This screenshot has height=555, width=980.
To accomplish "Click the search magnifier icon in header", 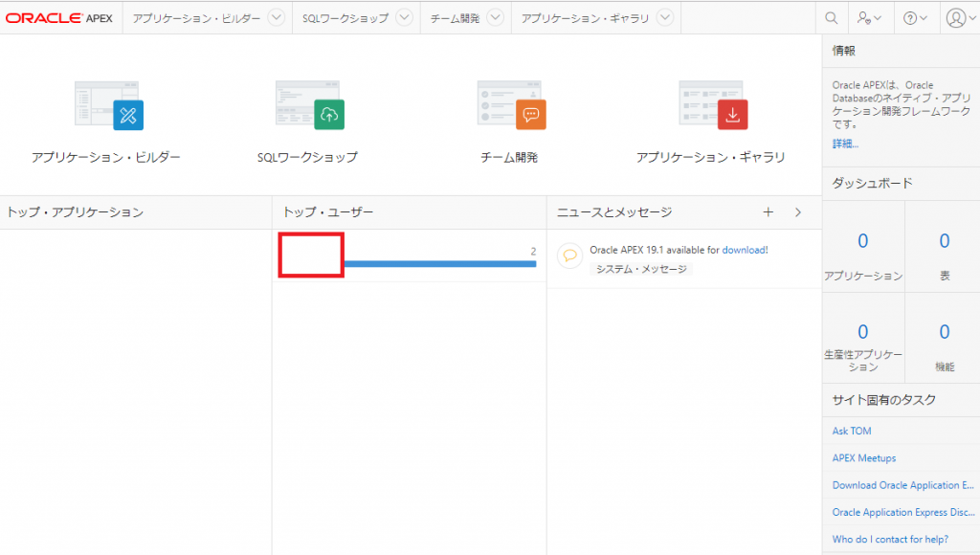I will tap(832, 18).
